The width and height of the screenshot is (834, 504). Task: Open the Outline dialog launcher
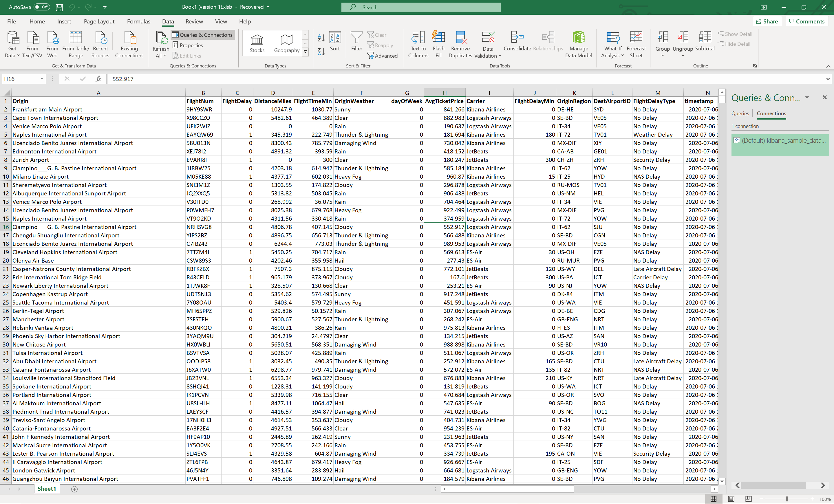tap(755, 66)
